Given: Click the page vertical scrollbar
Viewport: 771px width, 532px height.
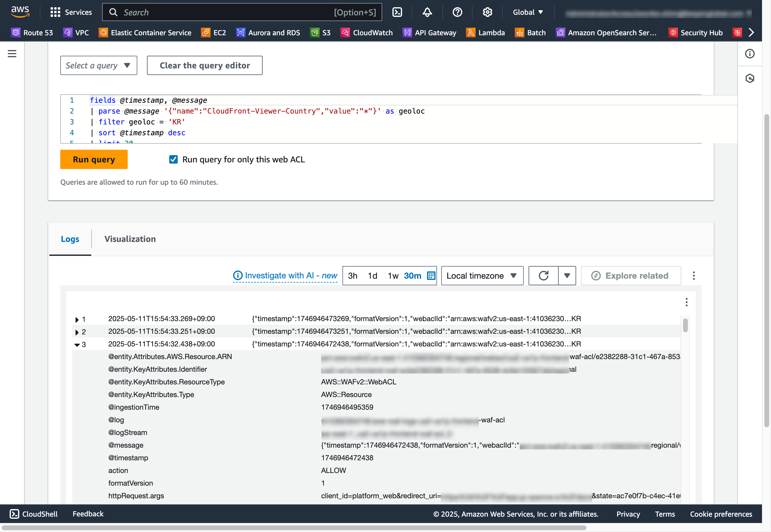Looking at the screenshot, I should click(767, 271).
